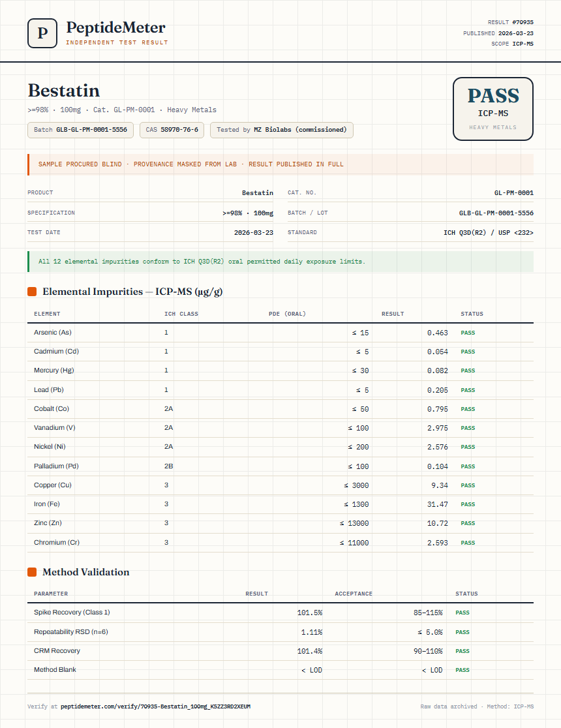Click the Batch GLB-GL-PM-0001-5556 chip
The height and width of the screenshot is (728, 561).
point(80,130)
